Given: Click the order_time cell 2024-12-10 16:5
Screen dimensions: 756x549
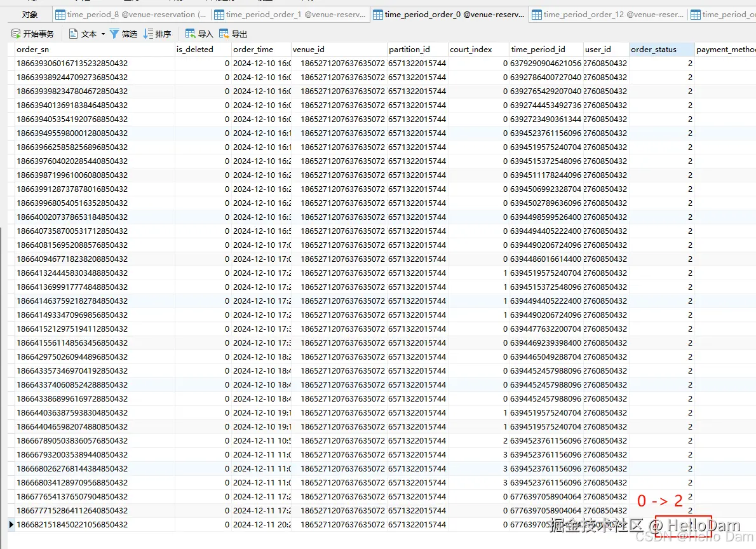Looking at the screenshot, I should click(262, 231).
